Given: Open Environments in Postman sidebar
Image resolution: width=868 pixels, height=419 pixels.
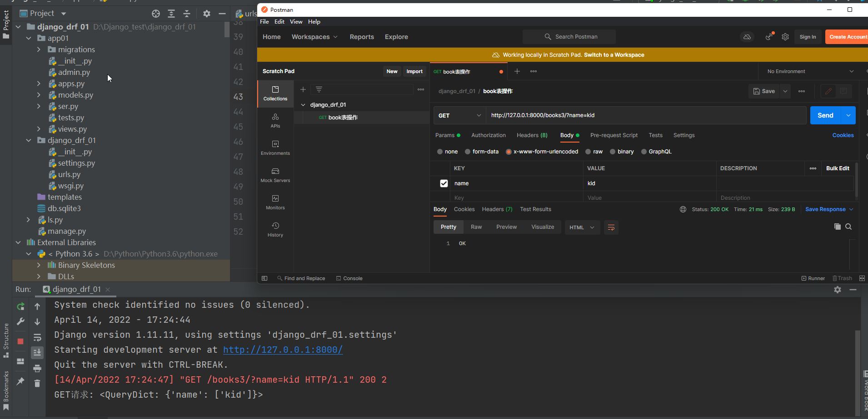Looking at the screenshot, I should (275, 148).
